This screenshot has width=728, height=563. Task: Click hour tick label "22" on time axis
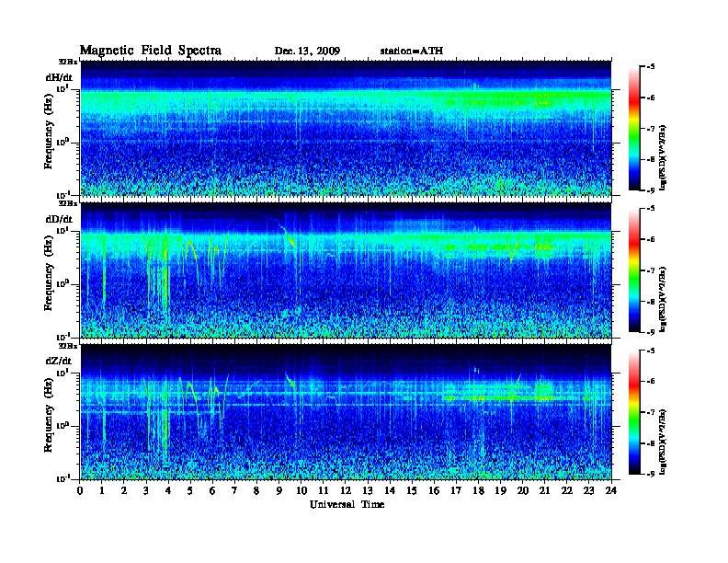point(567,491)
